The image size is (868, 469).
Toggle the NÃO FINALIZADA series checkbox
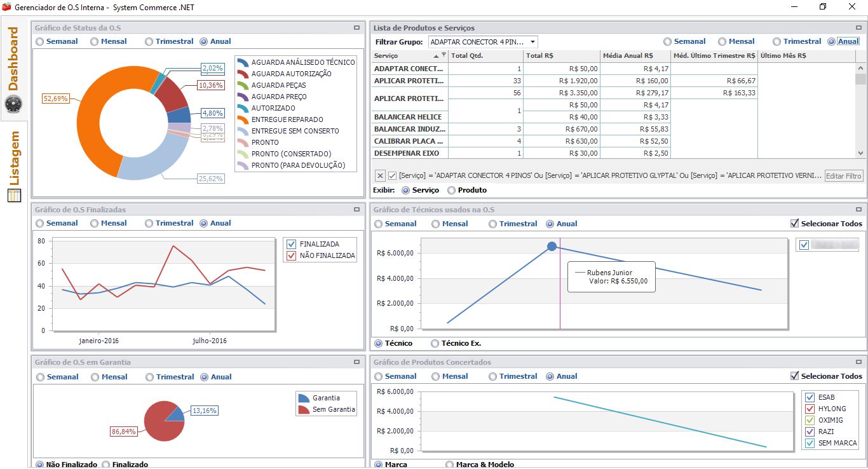pos(292,255)
